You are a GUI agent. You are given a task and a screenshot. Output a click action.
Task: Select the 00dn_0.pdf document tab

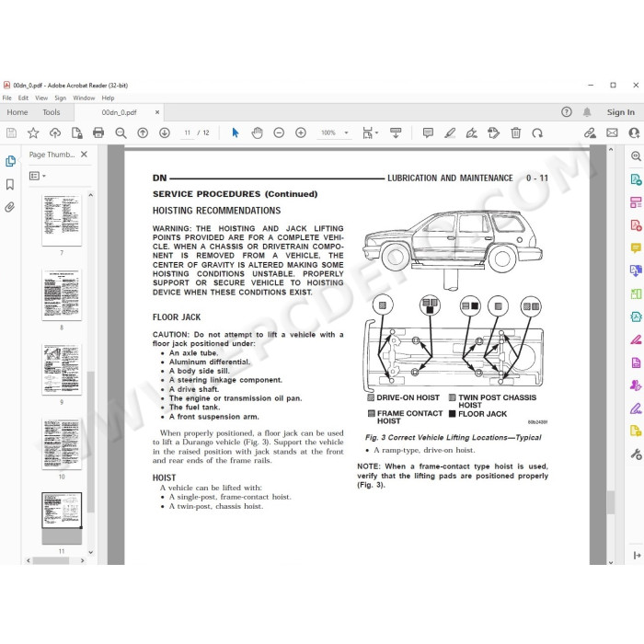tap(119, 112)
